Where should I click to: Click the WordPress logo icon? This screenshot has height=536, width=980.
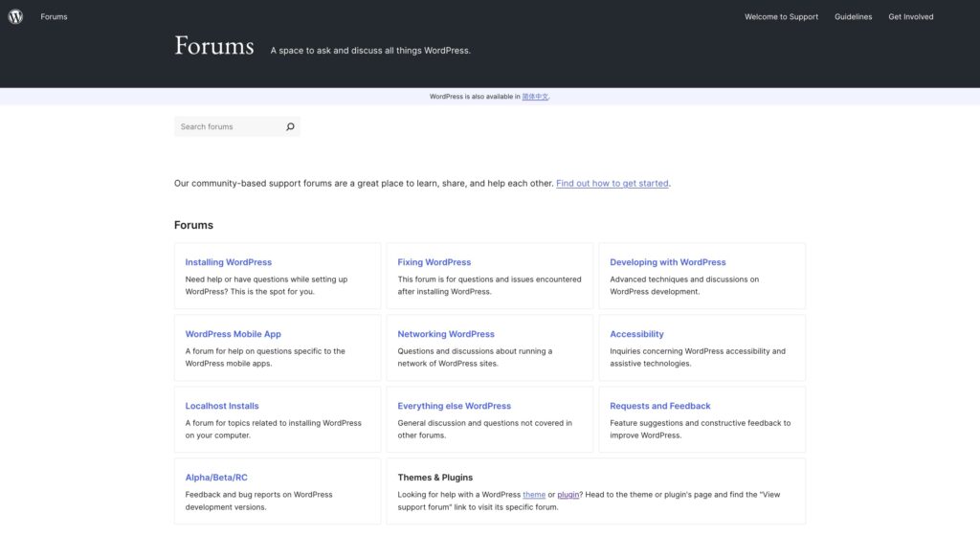pyautogui.click(x=15, y=17)
